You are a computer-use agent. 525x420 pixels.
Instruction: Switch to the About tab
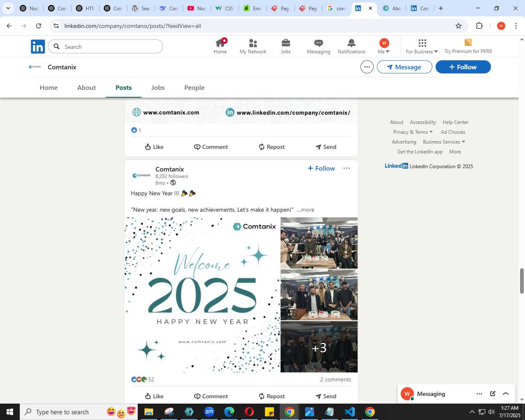point(87,87)
